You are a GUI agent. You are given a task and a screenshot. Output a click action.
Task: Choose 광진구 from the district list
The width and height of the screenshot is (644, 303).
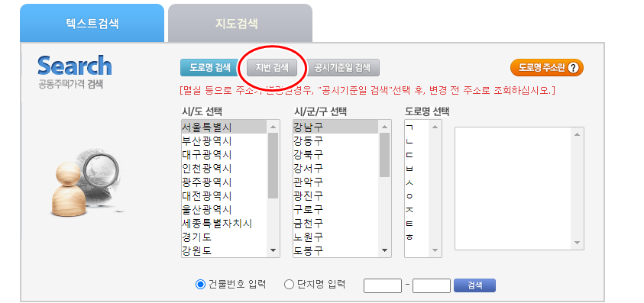[336, 195]
